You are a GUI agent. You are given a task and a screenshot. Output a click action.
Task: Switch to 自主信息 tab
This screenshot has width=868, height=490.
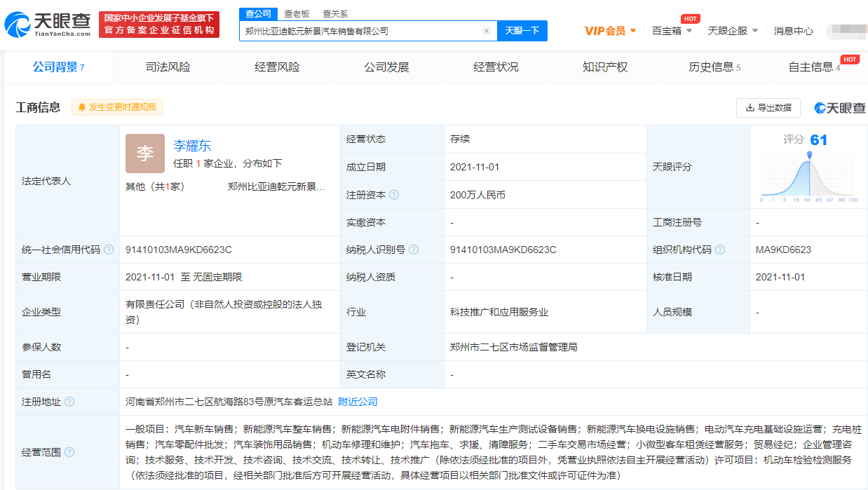(x=814, y=67)
